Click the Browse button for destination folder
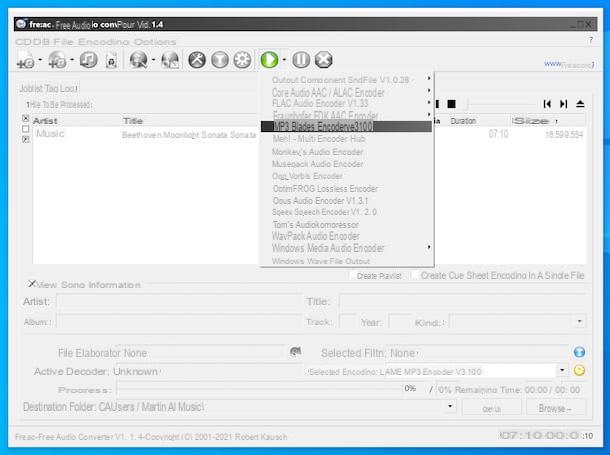The height and width of the screenshot is (455, 610). click(x=555, y=408)
